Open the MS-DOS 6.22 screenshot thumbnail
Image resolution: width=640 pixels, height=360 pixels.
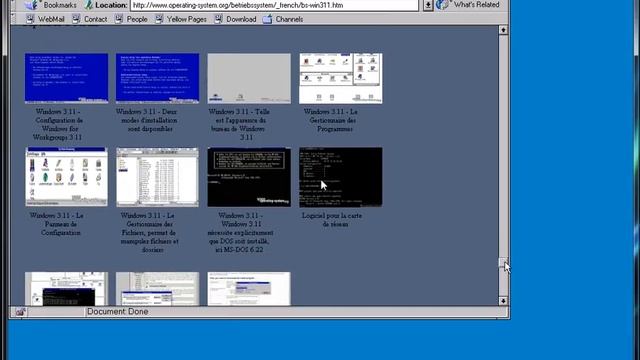point(249,177)
